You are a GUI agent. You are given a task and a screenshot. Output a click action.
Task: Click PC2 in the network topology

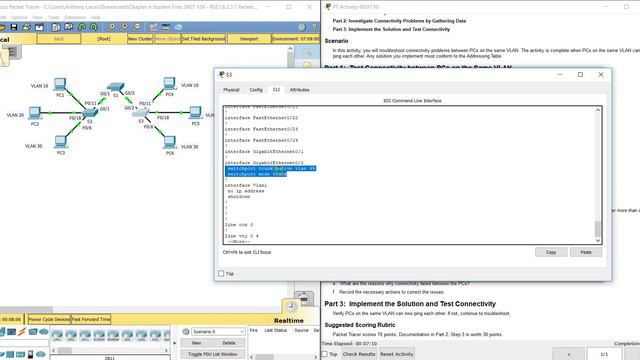(x=35, y=112)
